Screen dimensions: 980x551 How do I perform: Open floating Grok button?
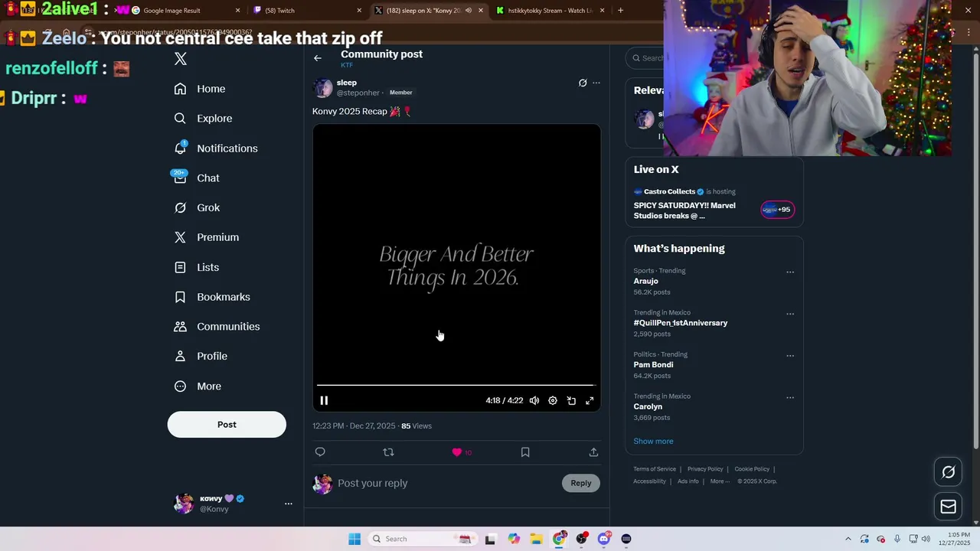coord(948,472)
